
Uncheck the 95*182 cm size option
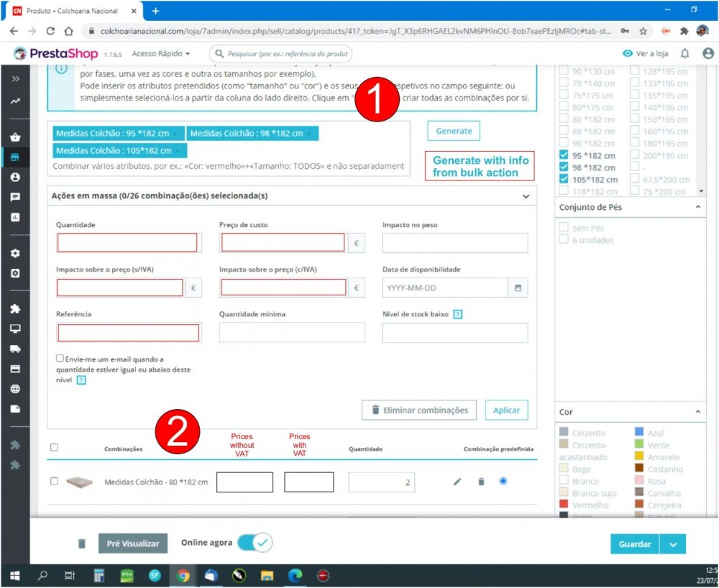(x=564, y=155)
